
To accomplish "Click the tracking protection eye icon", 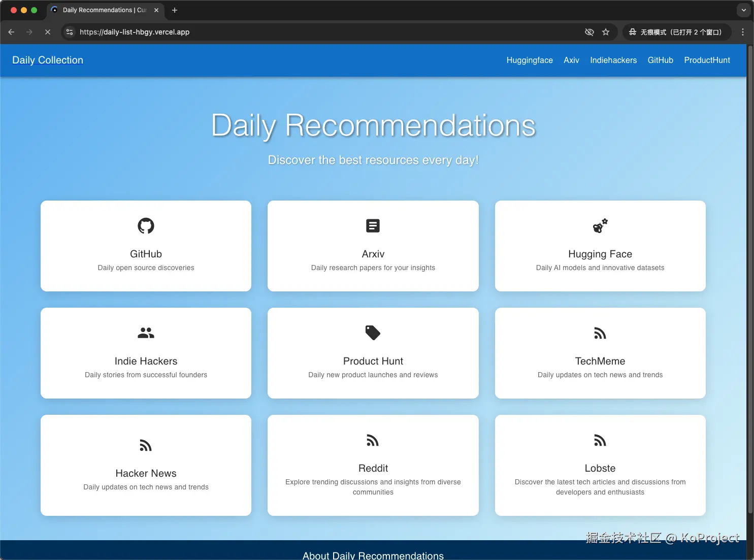I will pos(589,32).
